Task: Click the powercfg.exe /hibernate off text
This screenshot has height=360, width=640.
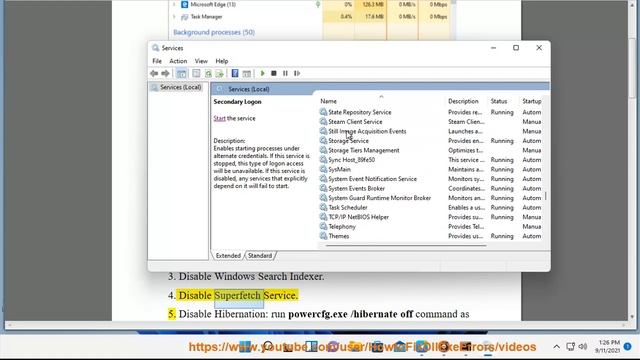Action: coord(351,314)
